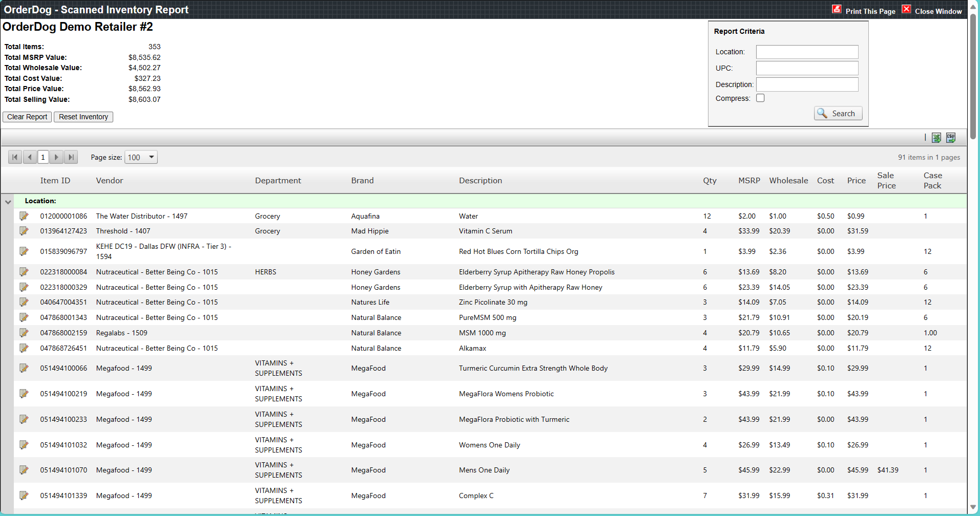This screenshot has width=980, height=516.
Task: Edit row for MSM 1000 mg
Action: click(x=24, y=333)
